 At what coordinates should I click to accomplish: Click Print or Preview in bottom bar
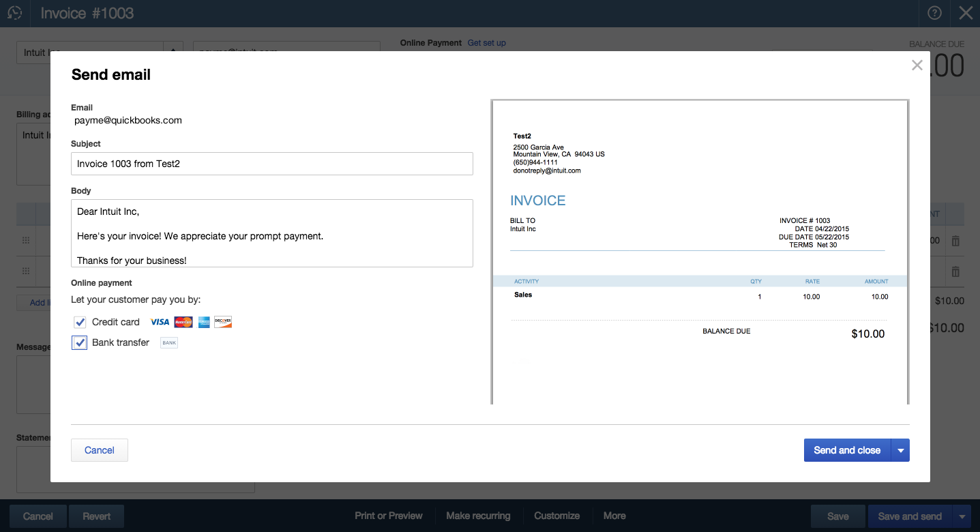[389, 516]
